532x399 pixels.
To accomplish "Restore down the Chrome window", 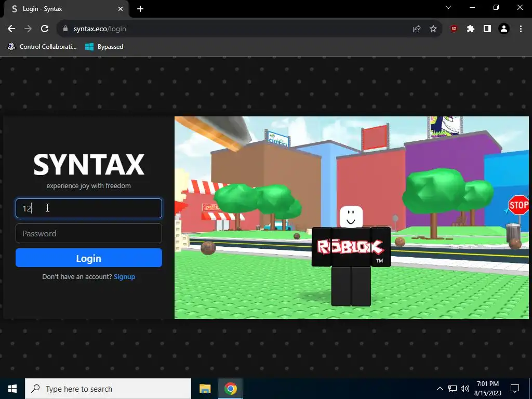I will 496,7.
